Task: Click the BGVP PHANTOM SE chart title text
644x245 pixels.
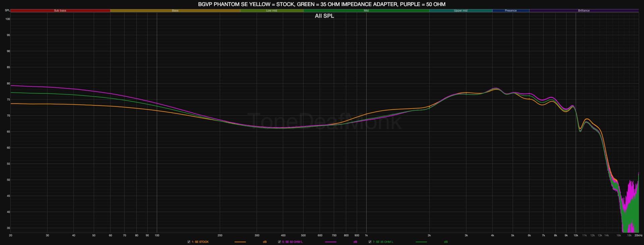Action: click(x=322, y=4)
